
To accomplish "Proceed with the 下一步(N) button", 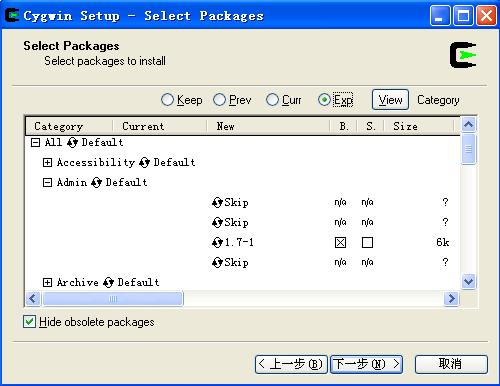I will (366, 364).
